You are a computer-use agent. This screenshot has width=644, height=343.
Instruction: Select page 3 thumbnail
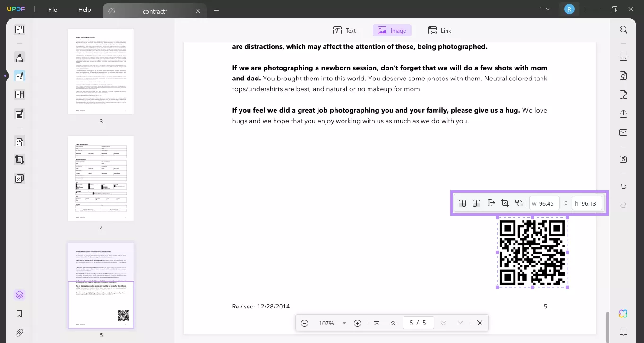[101, 71]
